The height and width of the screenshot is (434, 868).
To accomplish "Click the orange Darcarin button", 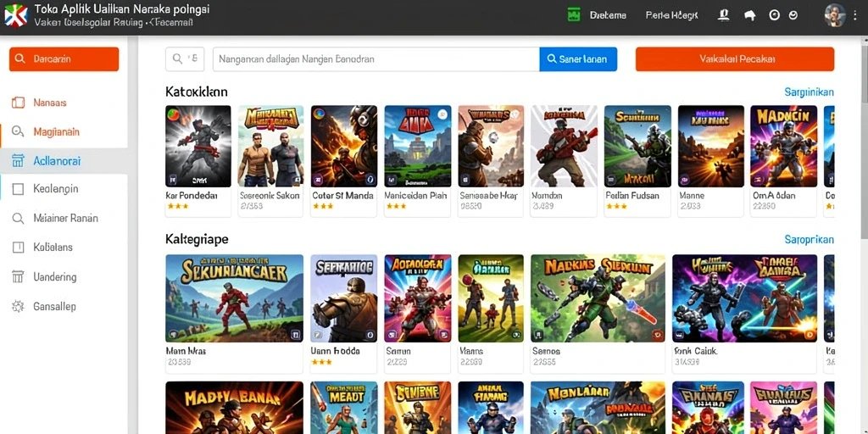I will [x=64, y=59].
